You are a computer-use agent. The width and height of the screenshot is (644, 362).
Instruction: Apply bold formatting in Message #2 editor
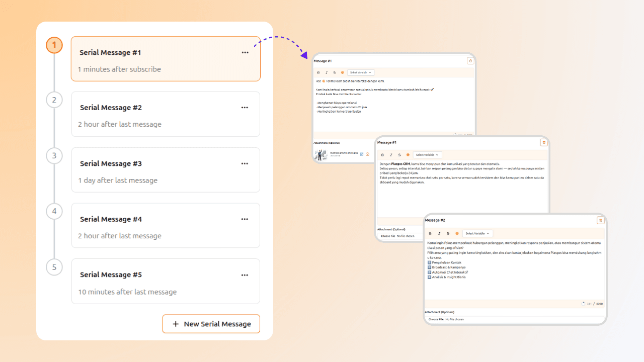point(430,233)
